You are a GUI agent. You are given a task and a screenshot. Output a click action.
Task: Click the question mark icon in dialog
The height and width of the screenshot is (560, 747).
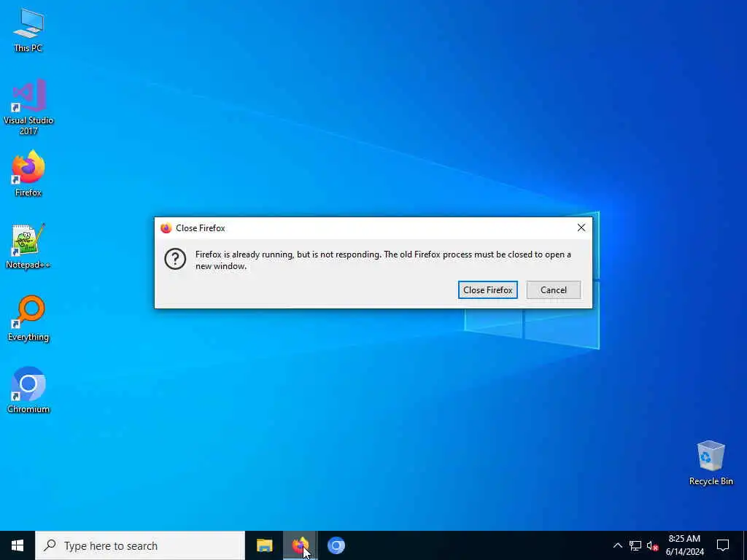pos(175,259)
